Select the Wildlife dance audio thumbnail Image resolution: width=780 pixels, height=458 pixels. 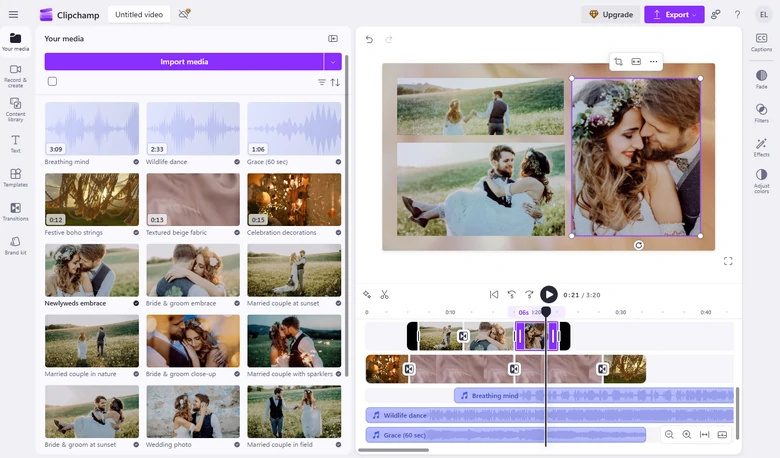[x=193, y=128]
